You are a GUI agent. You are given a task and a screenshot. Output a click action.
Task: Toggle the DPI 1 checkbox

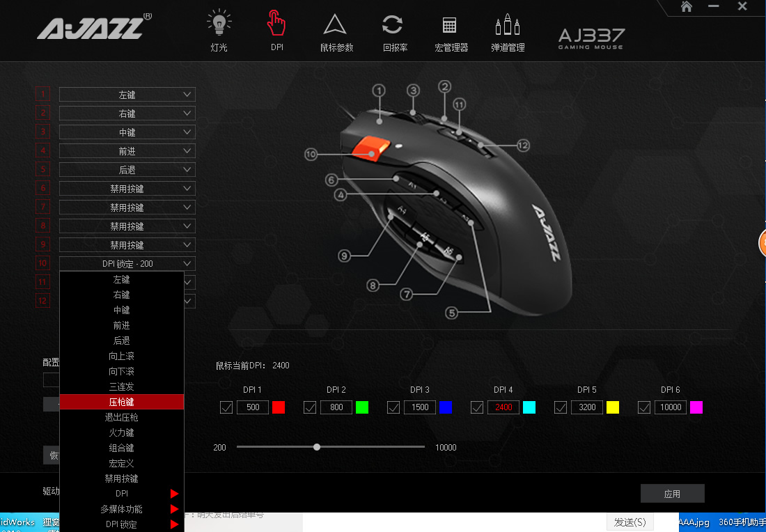pos(226,407)
